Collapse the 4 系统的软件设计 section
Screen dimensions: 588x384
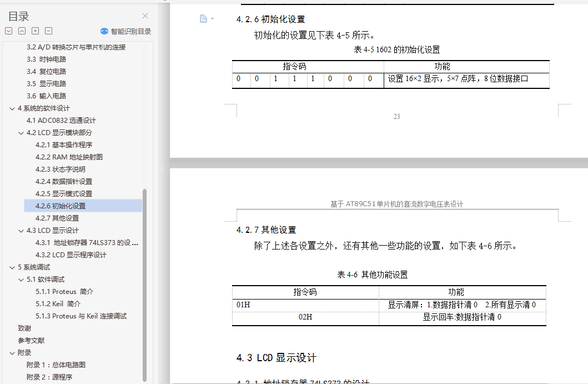click(x=12, y=108)
